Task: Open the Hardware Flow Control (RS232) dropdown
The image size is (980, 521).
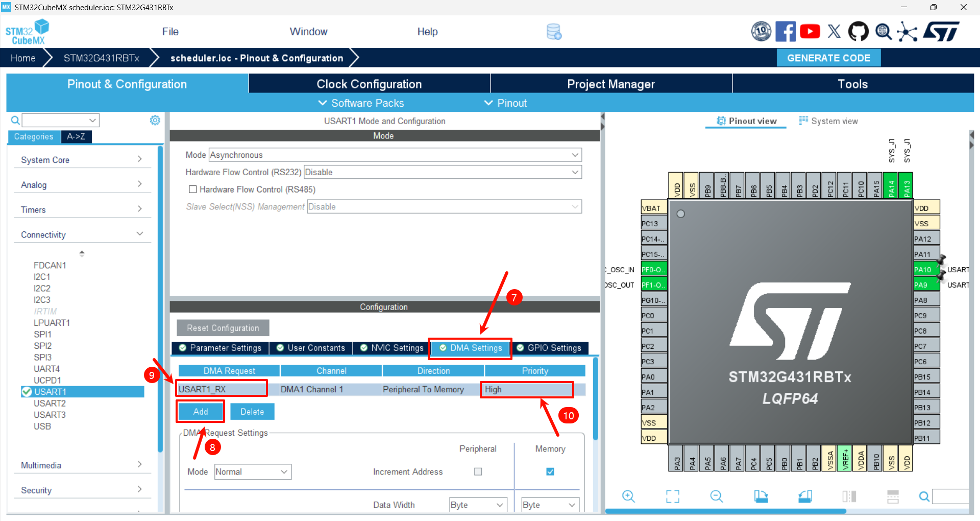Action: point(443,172)
